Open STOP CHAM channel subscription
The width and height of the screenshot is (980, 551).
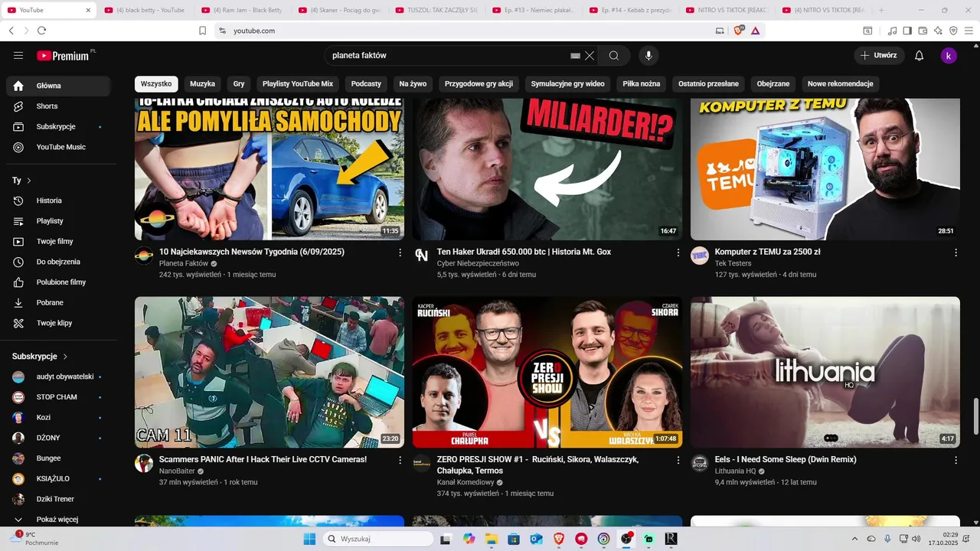pos(60,397)
